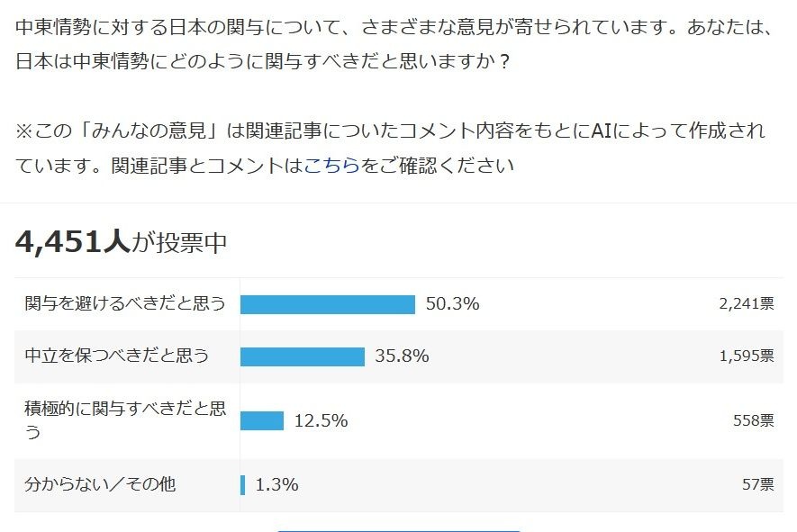Choose the 中立を保つべきだと思う option
The width and height of the screenshot is (797, 532).
pyautogui.click(x=117, y=356)
